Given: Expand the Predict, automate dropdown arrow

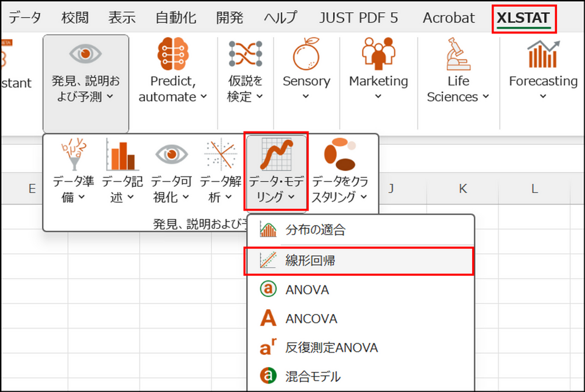Looking at the screenshot, I should 204,96.
